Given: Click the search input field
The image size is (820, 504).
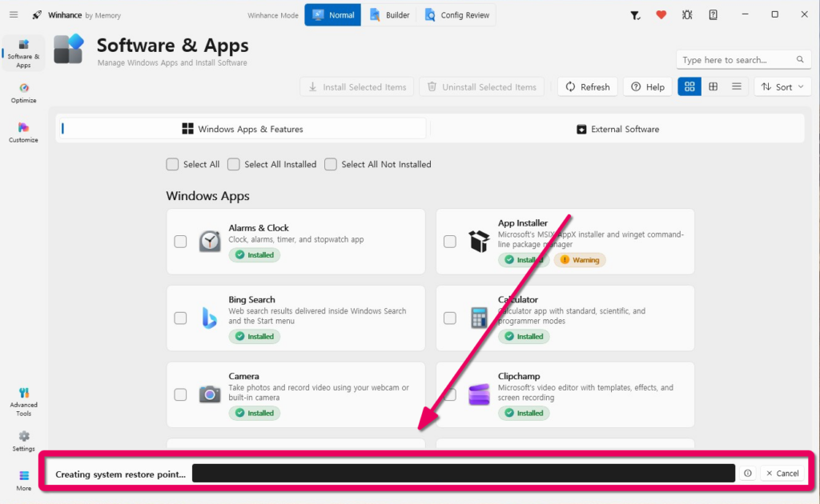Looking at the screenshot, I should pos(738,60).
